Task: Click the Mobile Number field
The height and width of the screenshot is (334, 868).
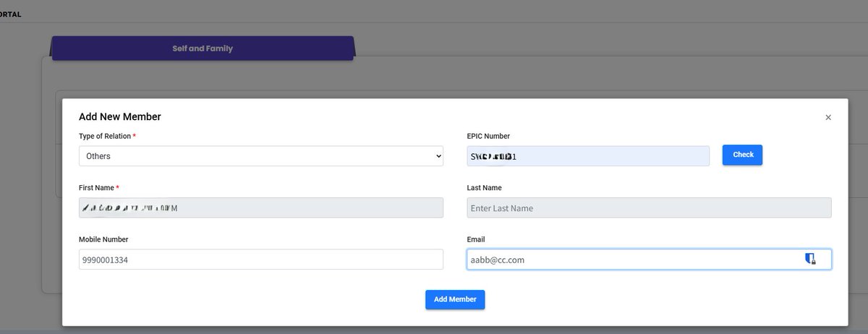Action: [260, 260]
